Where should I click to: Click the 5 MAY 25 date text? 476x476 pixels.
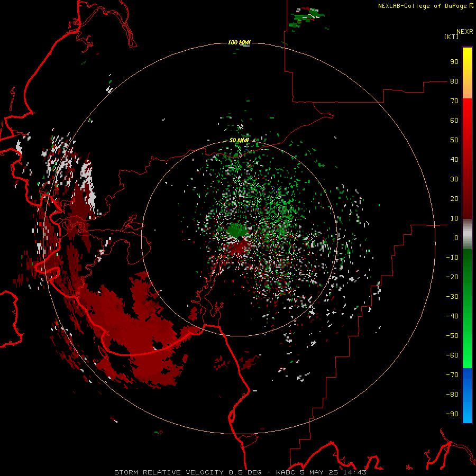[x=319, y=472]
